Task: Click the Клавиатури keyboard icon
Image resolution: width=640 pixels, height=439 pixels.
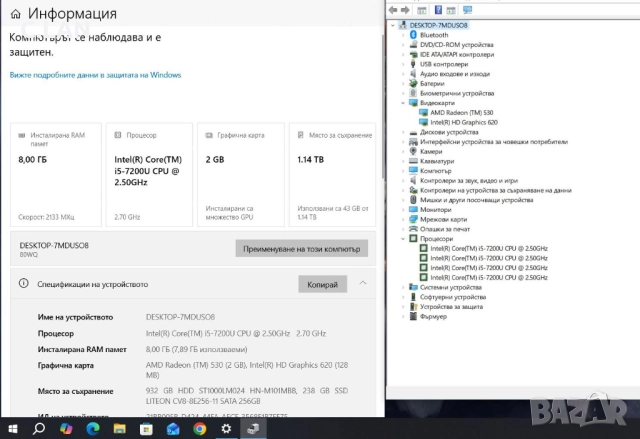Action: coord(413,161)
